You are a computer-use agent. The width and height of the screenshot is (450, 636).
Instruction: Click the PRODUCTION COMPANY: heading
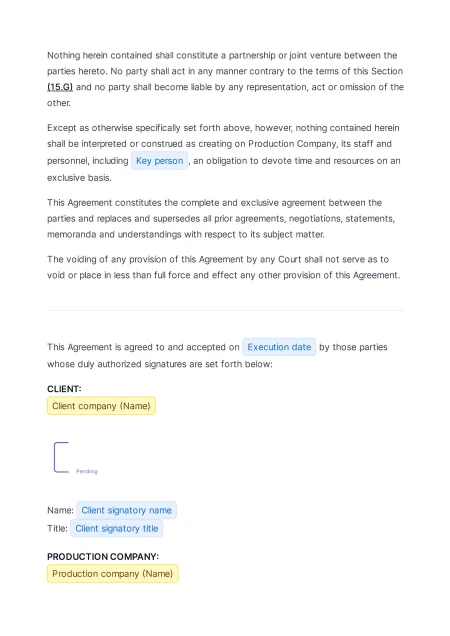(x=103, y=556)
